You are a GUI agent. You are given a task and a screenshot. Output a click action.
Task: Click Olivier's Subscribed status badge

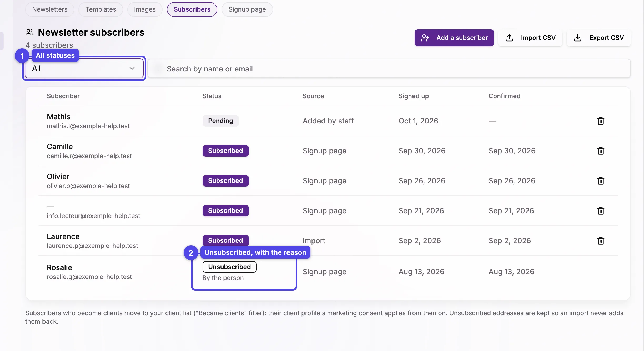click(225, 181)
